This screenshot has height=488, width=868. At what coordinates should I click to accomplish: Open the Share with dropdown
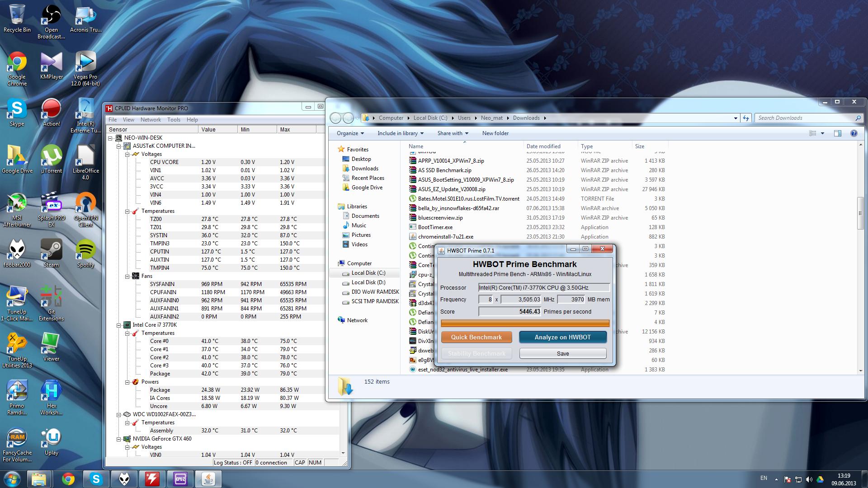point(453,133)
